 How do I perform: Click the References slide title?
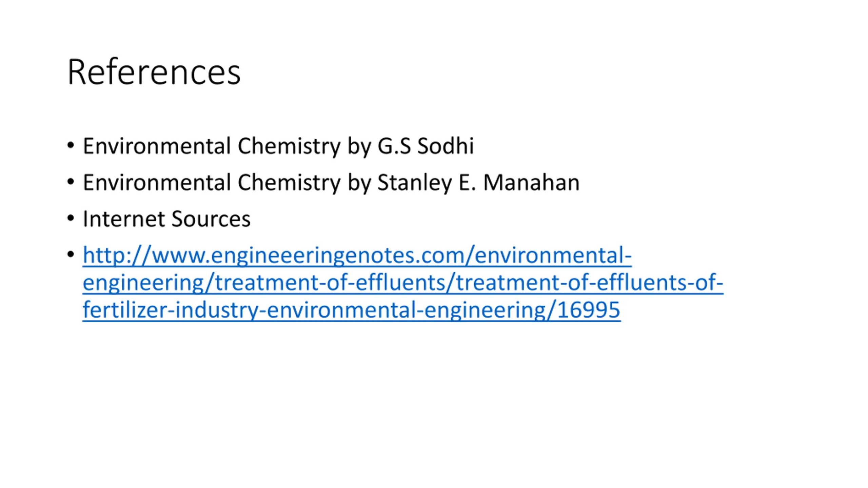[154, 72]
